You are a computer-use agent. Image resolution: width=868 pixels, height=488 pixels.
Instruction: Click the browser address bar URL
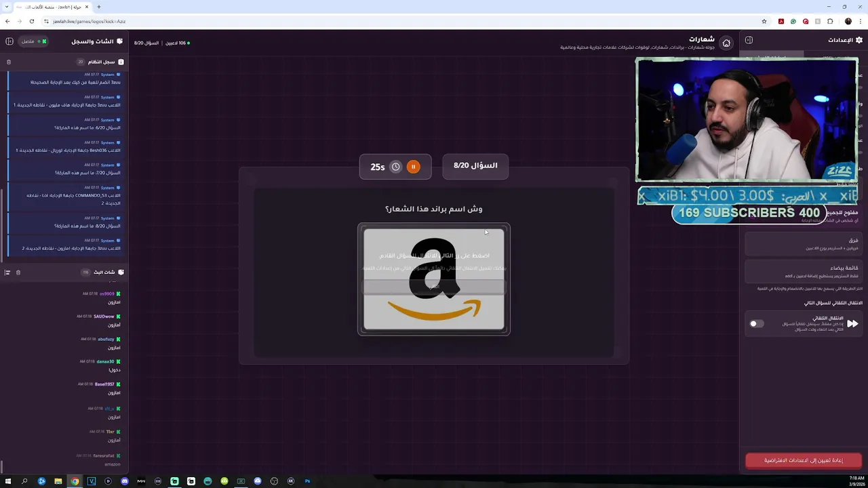89,21
